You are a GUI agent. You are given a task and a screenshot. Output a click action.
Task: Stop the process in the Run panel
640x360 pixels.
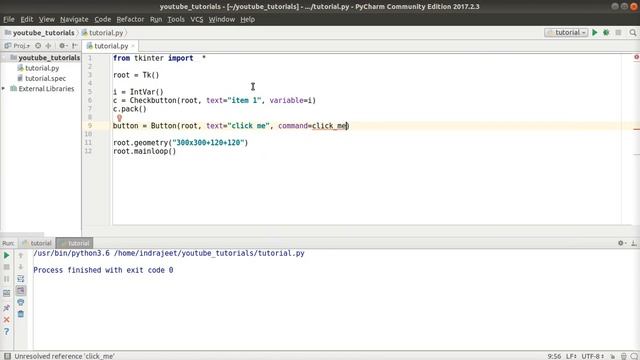(7, 267)
